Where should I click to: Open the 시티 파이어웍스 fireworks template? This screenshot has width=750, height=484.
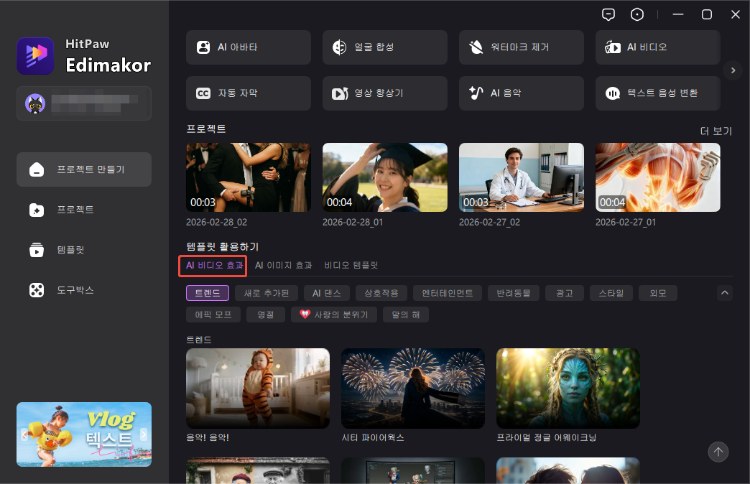(413, 388)
